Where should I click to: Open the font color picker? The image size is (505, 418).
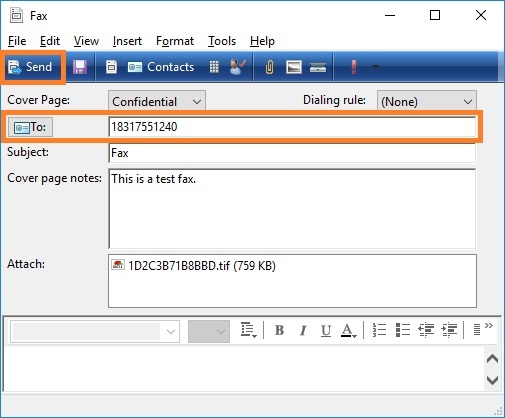tap(349, 331)
